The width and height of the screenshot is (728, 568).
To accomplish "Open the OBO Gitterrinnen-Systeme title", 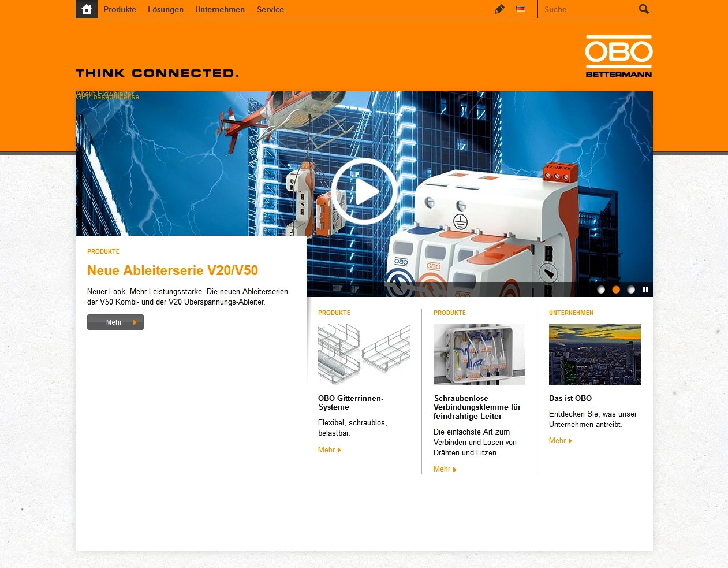I will pyautogui.click(x=351, y=403).
